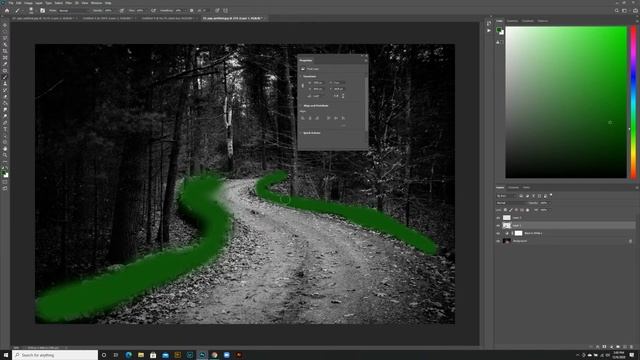The width and height of the screenshot is (640, 360).
Task: Select the Move tool
Action: (x=5, y=25)
